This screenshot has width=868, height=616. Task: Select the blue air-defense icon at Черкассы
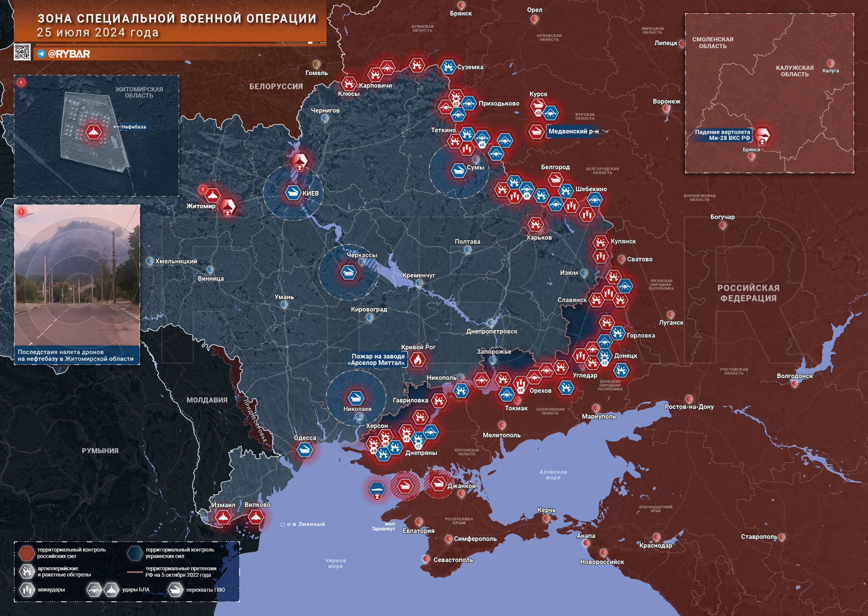click(x=348, y=272)
